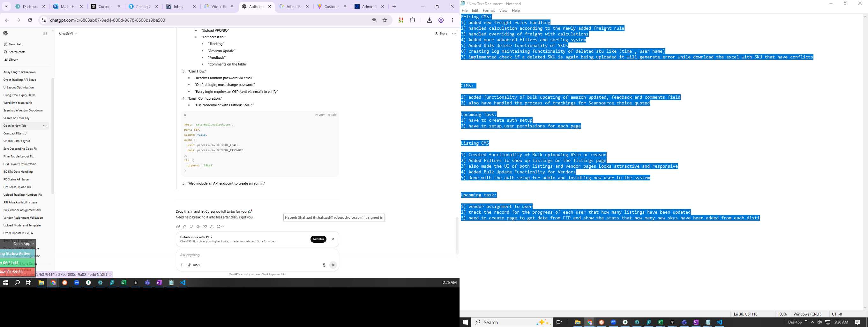Share the conversation using Share button
This screenshot has height=327, width=868.
[441, 34]
